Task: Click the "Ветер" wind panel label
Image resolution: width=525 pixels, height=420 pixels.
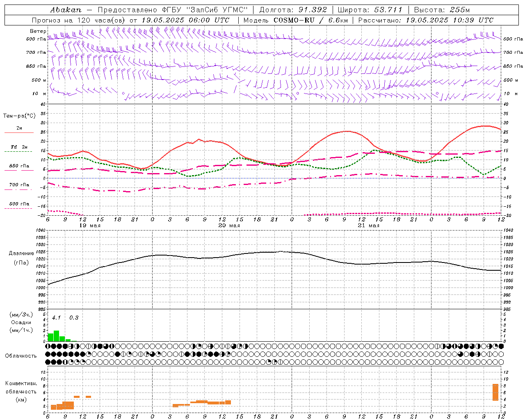Action: point(38,31)
